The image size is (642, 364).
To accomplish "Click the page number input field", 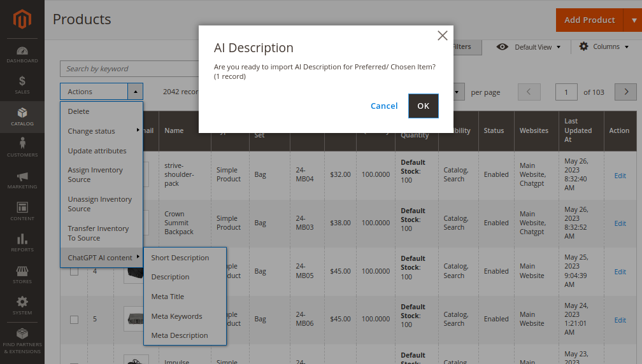I will point(566,92).
